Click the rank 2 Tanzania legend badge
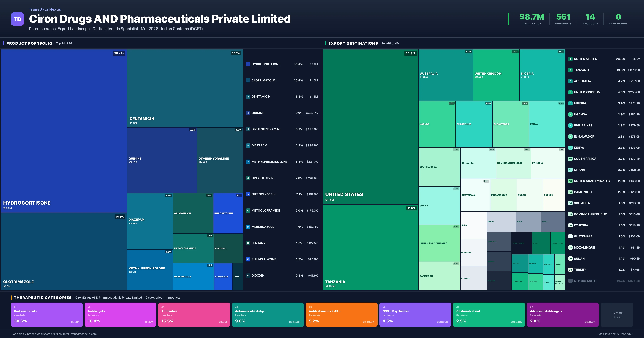This screenshot has width=644, height=338. pyautogui.click(x=570, y=70)
